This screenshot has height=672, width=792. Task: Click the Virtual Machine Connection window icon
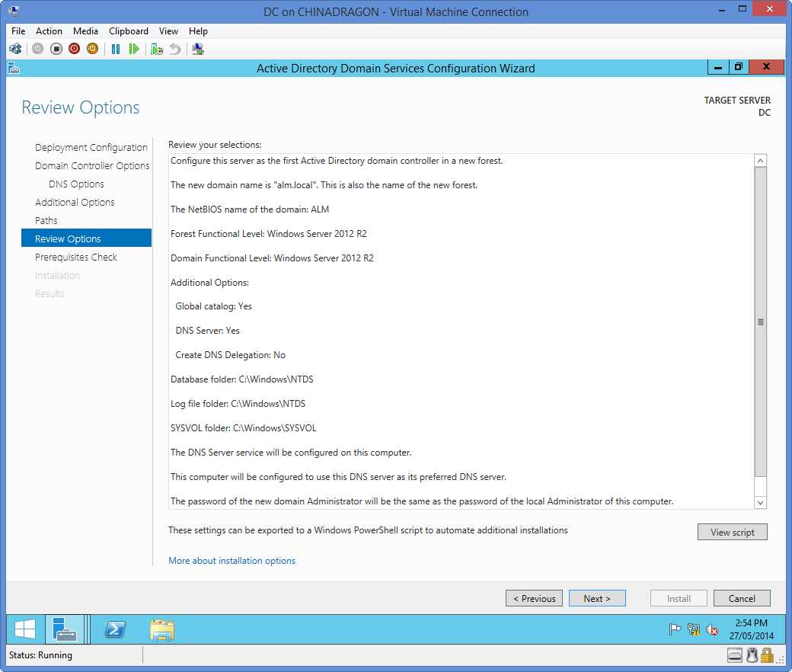[14, 10]
